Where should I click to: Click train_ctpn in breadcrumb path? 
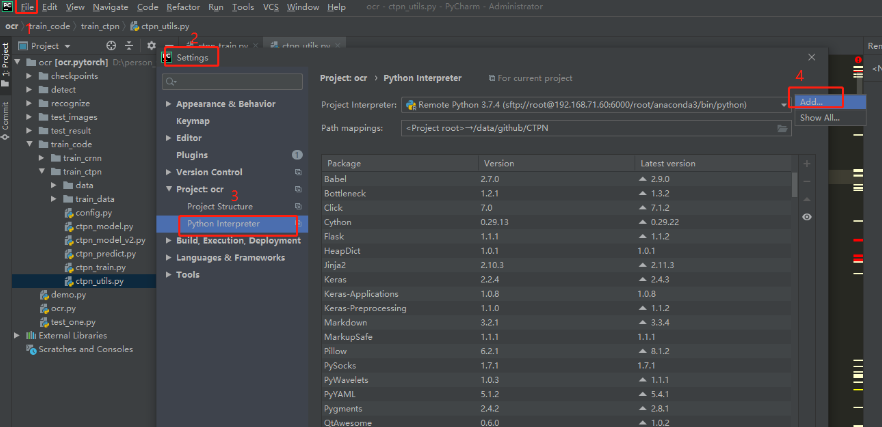[x=100, y=26]
